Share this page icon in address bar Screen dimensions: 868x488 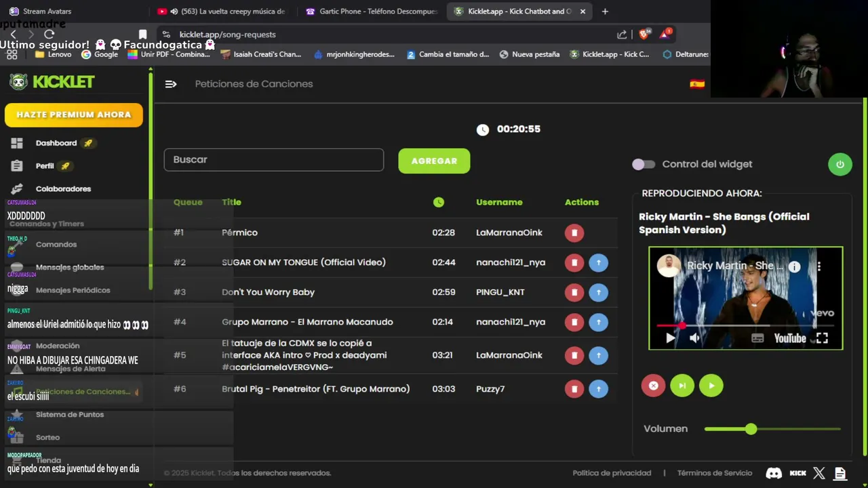[622, 34]
